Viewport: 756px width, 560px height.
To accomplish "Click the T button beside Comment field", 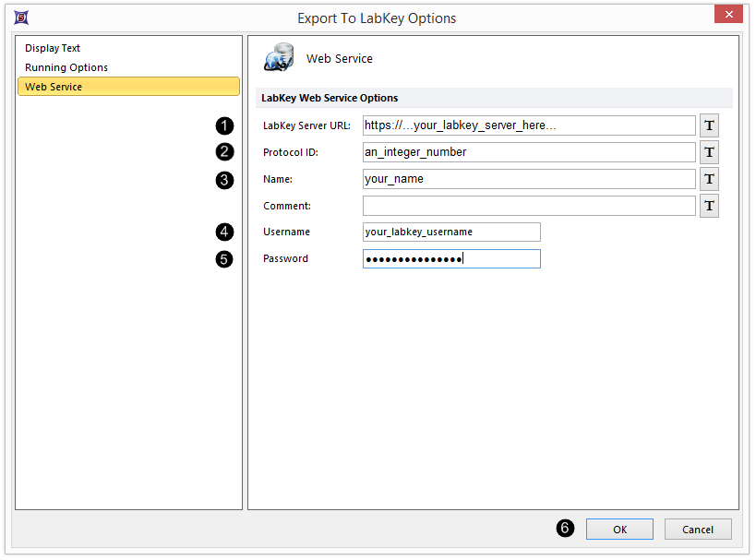I will click(x=709, y=206).
